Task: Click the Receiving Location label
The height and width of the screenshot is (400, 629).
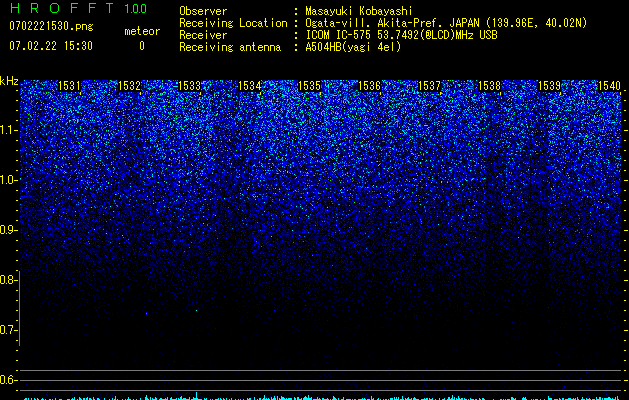Action: [233, 23]
